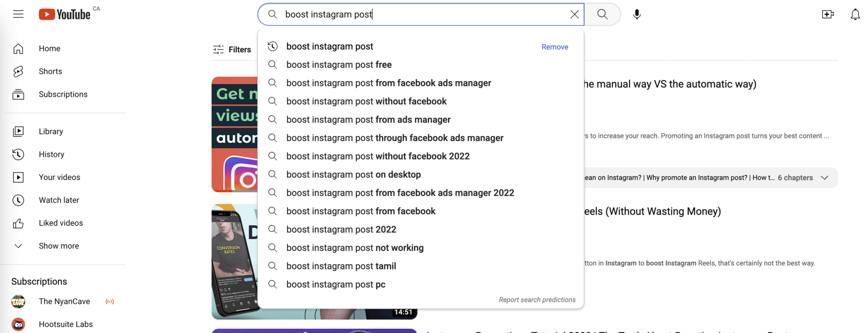Select suggestion 'boost instagram post on desktop'
The width and height of the screenshot is (868, 333).
420,174
